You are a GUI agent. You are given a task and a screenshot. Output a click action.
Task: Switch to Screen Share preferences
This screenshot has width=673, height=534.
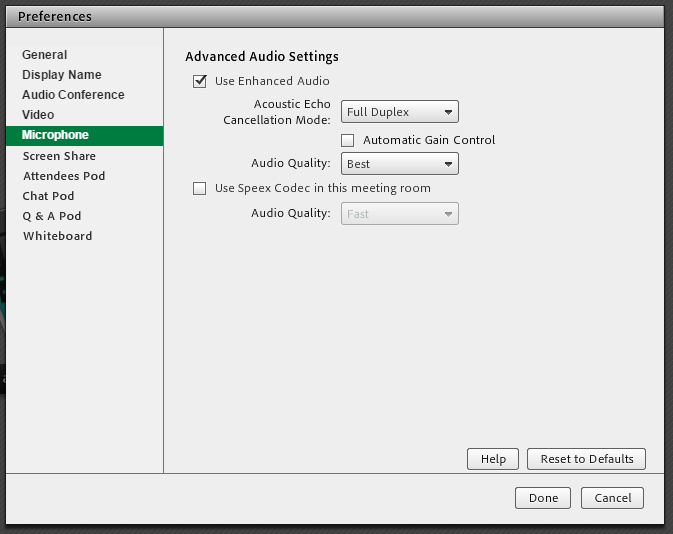click(59, 156)
